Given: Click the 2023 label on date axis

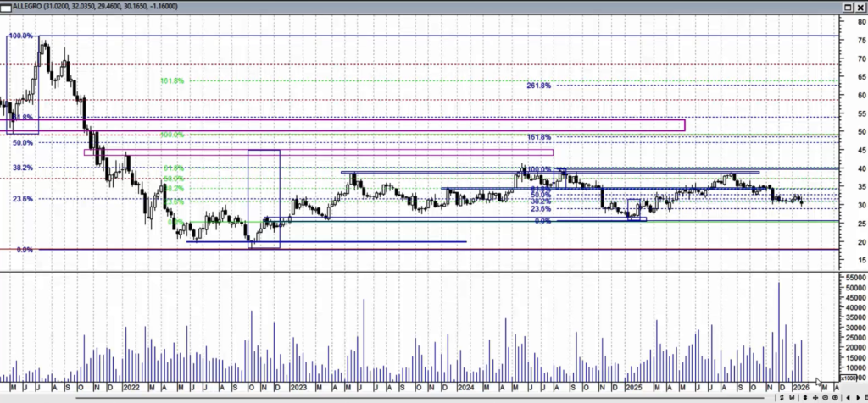Looking at the screenshot, I should [298, 388].
